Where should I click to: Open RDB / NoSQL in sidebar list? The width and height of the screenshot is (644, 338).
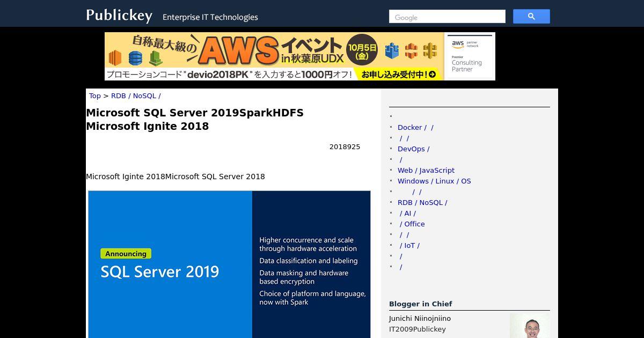[422, 203]
